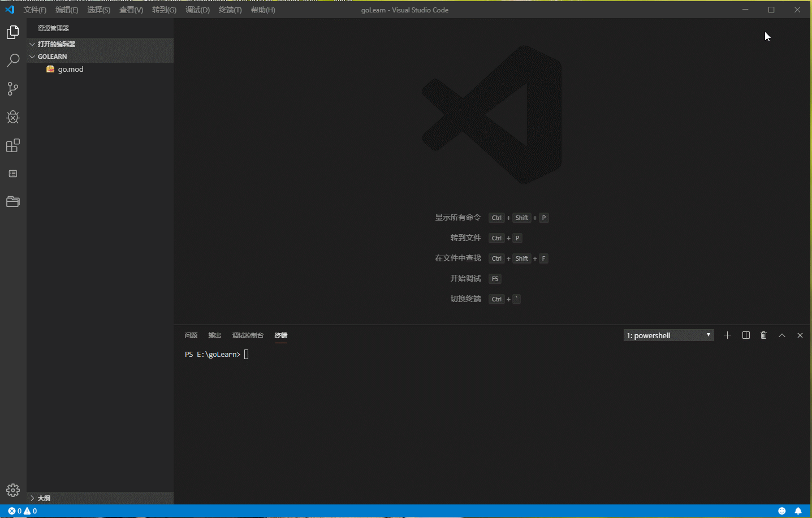Kill the terminal with trash icon
The height and width of the screenshot is (518, 812).
coord(764,335)
